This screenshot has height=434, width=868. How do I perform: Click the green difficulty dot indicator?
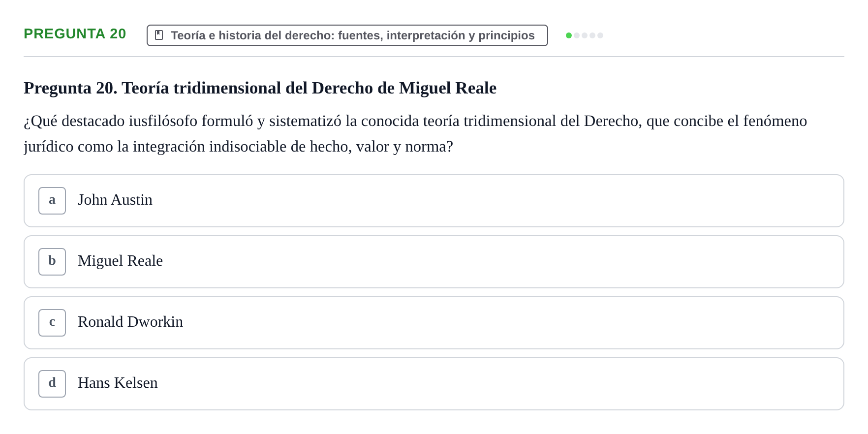(569, 35)
